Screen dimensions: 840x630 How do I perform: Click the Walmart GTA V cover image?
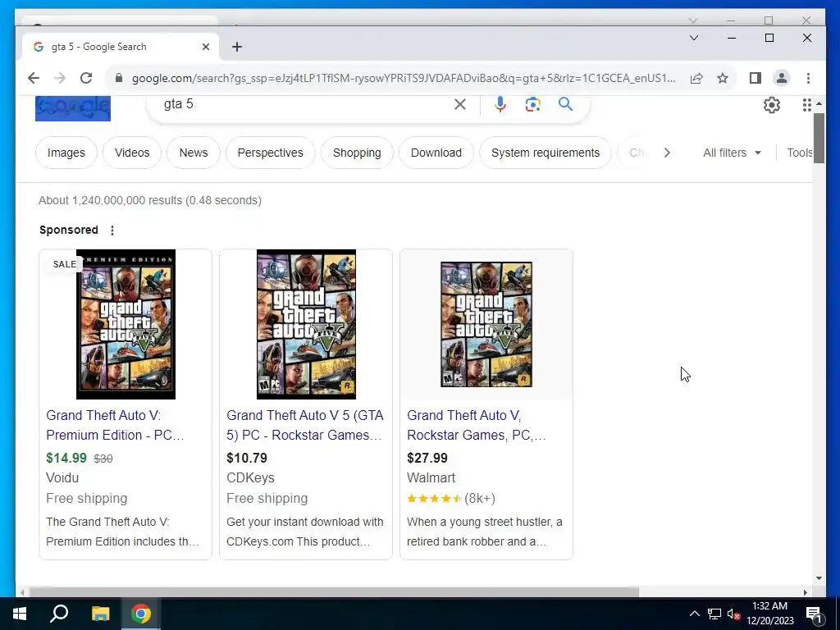[486, 324]
